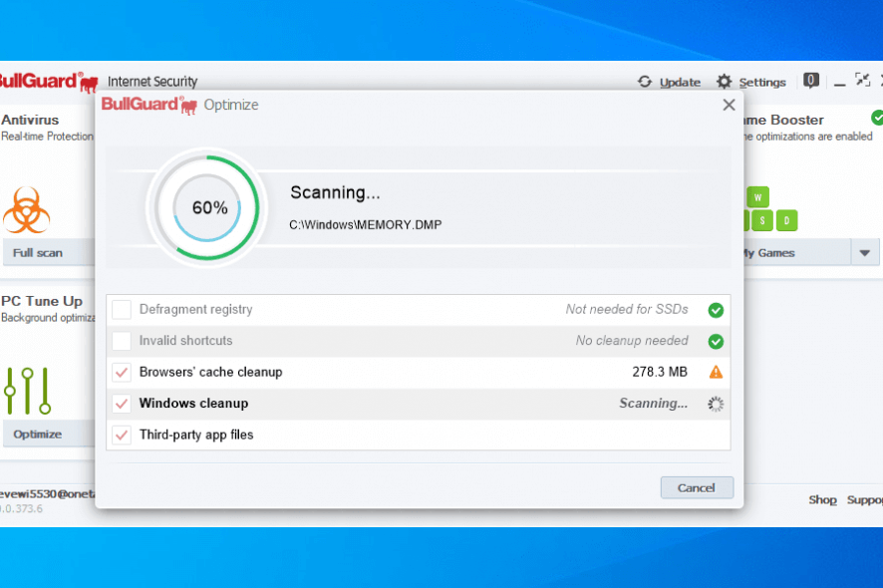Click the My Games button
This screenshot has width=883, height=588.
point(797,253)
